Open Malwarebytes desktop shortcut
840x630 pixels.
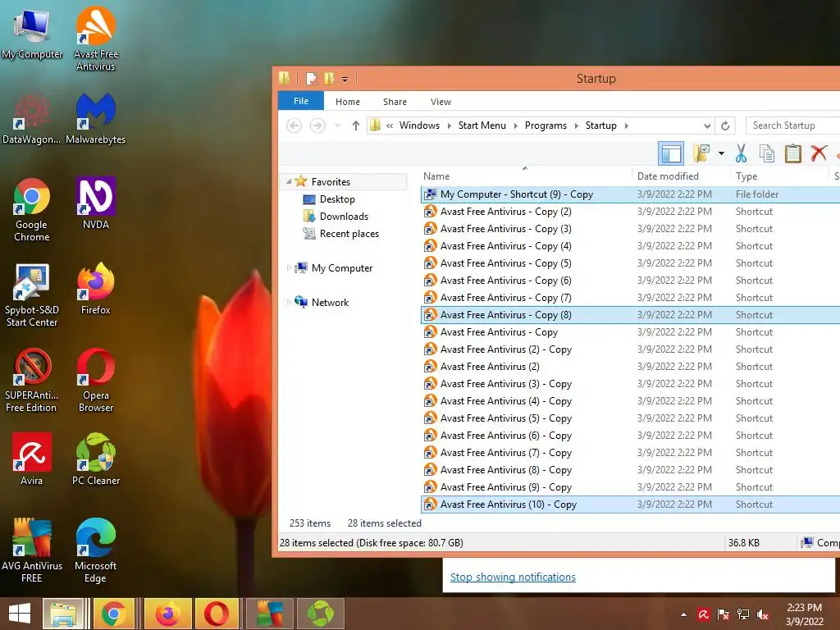pyautogui.click(x=95, y=118)
